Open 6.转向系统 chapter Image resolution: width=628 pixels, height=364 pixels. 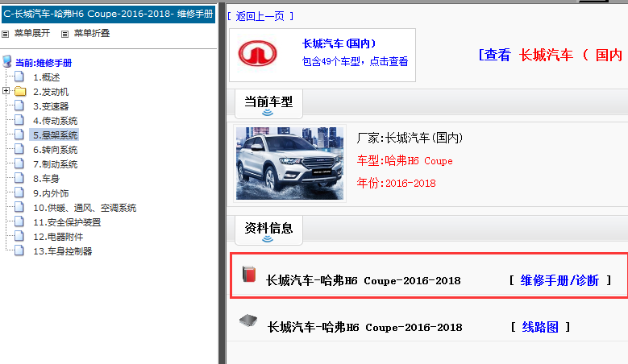click(x=56, y=150)
